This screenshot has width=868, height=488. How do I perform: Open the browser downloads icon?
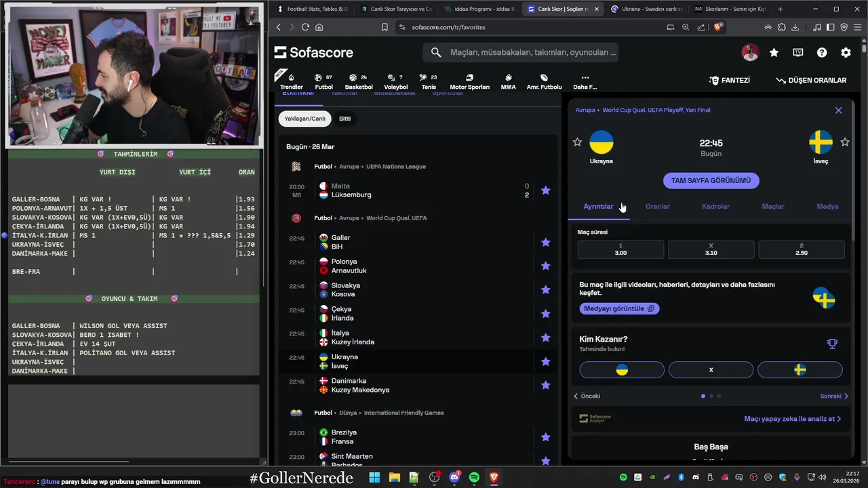(795, 27)
